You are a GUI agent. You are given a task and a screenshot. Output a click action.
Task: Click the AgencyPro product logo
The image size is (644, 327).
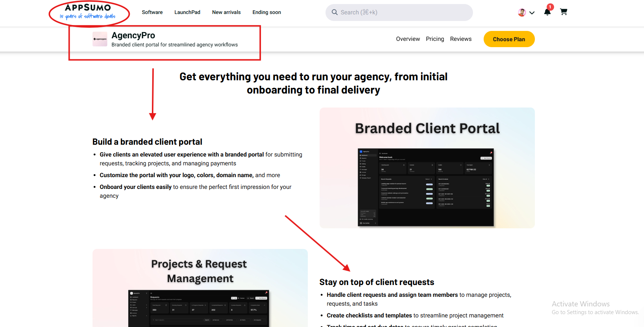(x=100, y=39)
